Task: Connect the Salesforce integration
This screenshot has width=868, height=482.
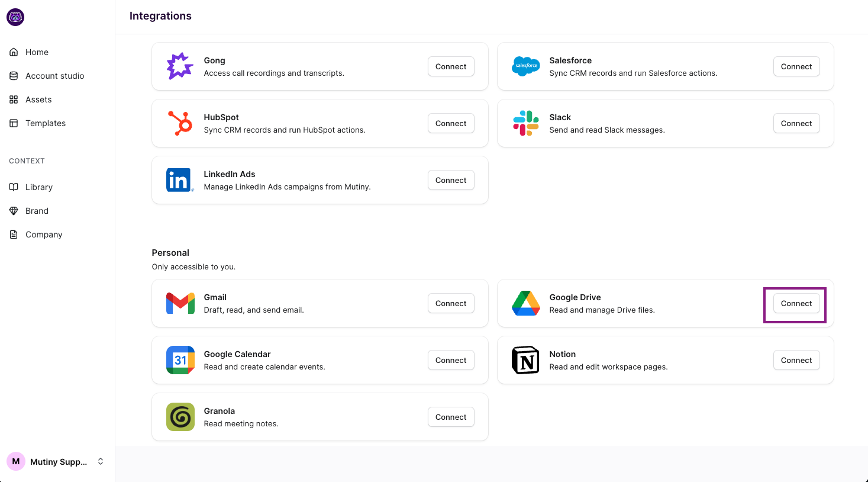Action: click(796, 66)
